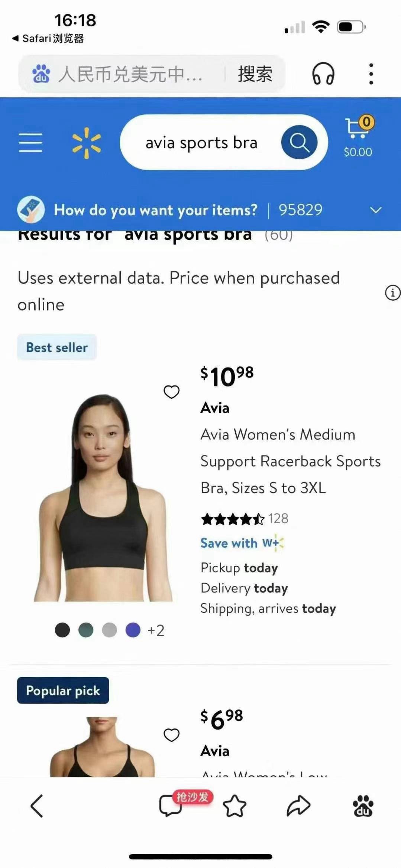
Task: Tap the headphones listen icon
Action: pyautogui.click(x=323, y=74)
